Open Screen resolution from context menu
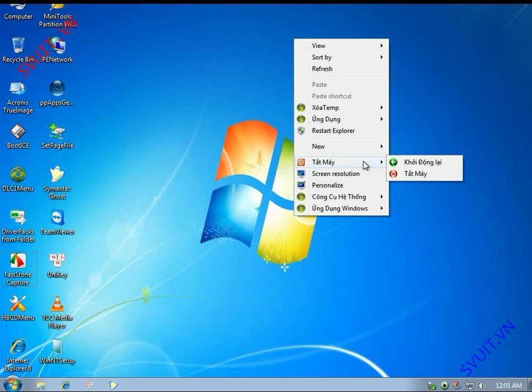This screenshot has width=532, height=392. tap(341, 174)
